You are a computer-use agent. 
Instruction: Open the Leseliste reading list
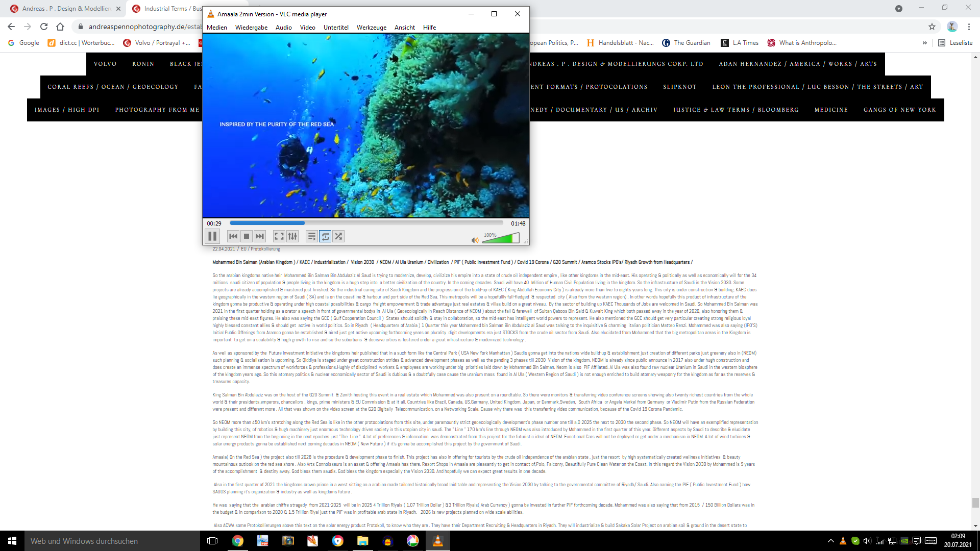point(955,43)
